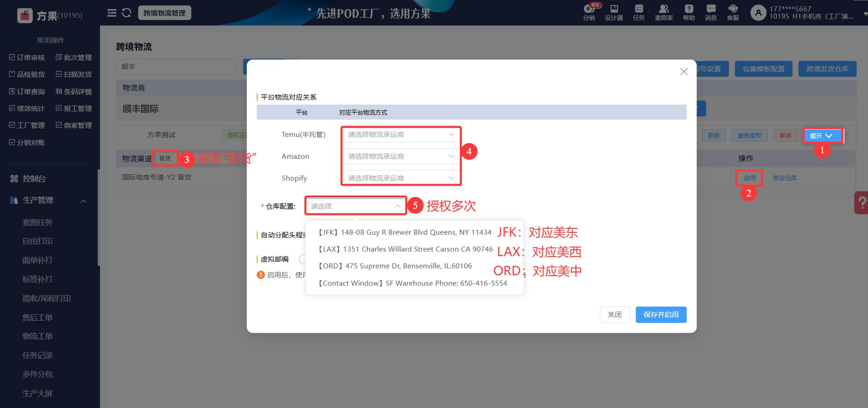Click the 更新 button
868x408 pixels.
tap(713, 136)
